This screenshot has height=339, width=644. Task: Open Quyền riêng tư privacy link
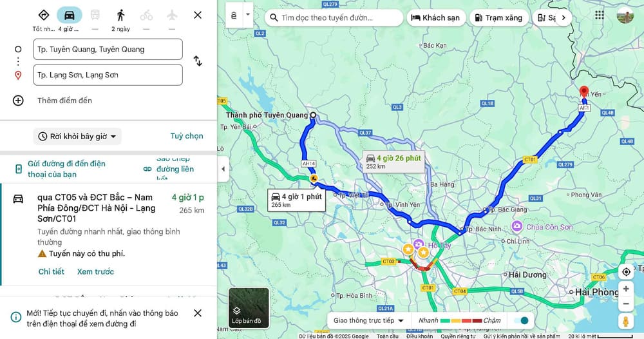[x=458, y=336]
